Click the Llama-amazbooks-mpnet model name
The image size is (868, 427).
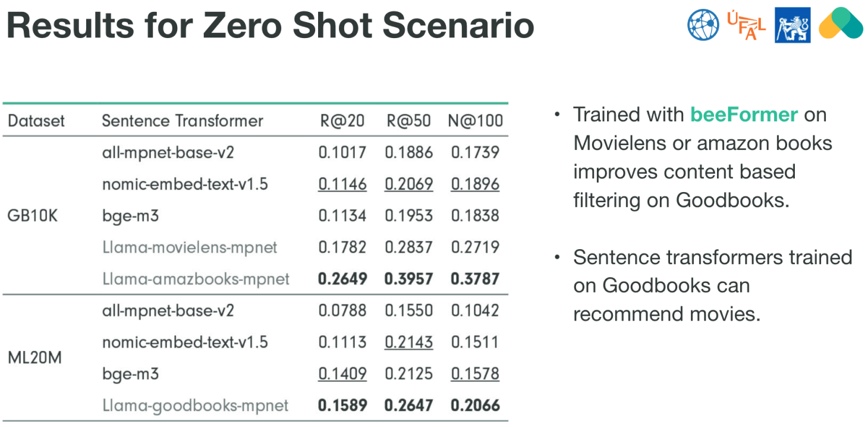(196, 278)
